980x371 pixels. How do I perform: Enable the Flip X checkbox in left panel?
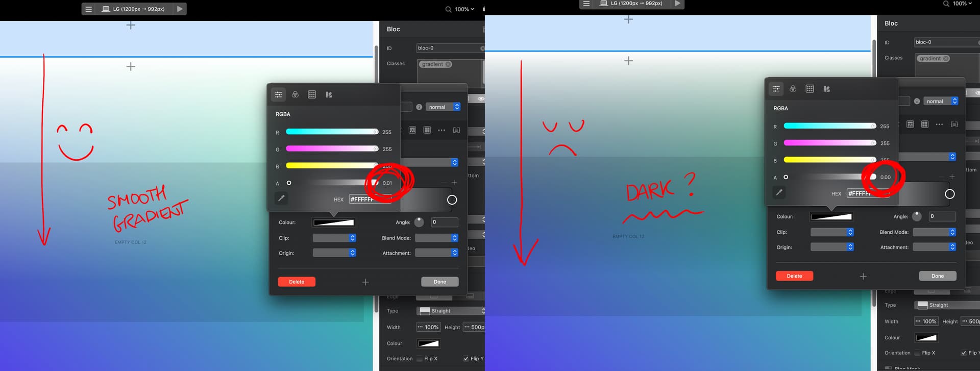[x=420, y=359]
